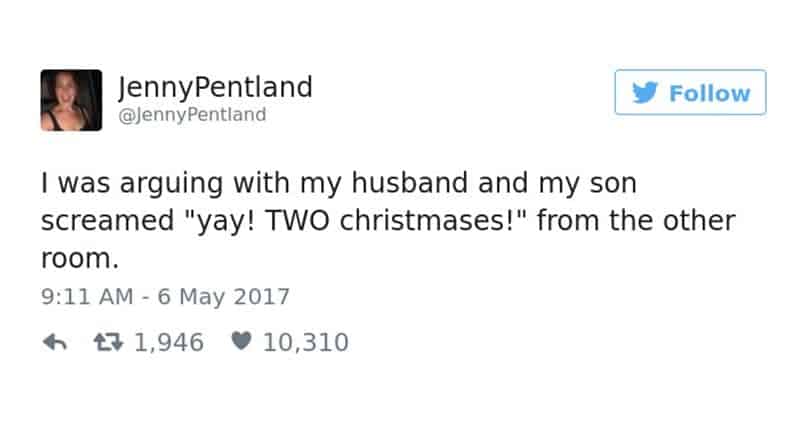The height and width of the screenshot is (425, 799).
Task: Open JennyPentland's profile picture
Action: click(70, 100)
